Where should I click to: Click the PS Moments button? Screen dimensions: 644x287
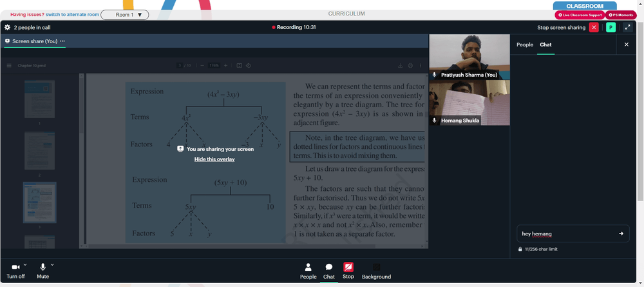pos(621,15)
